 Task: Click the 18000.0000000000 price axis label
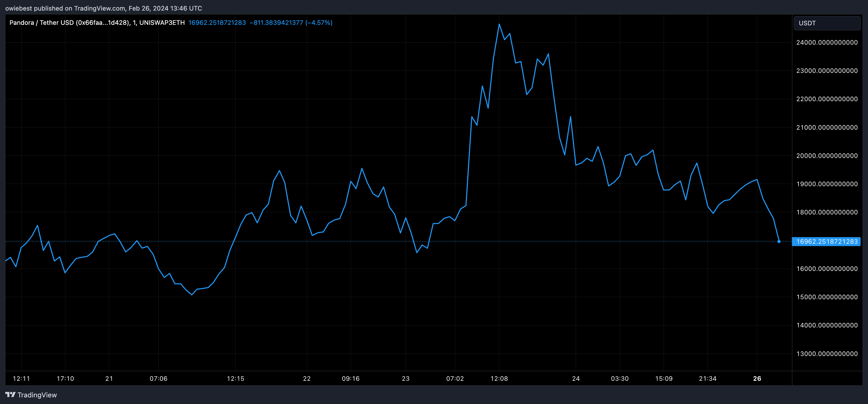tap(827, 212)
